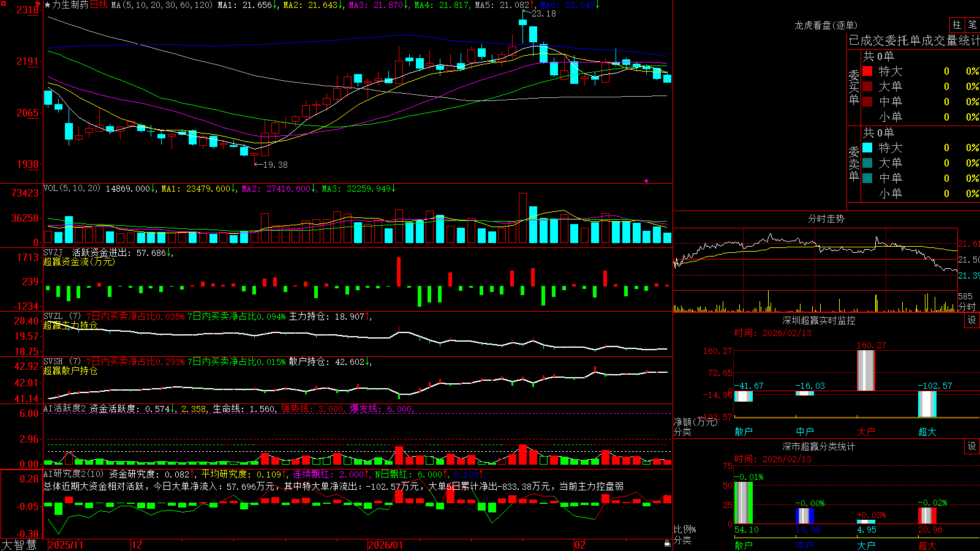Click the 龙虎看盘(逐单) panel title
This screenshot has width=980, height=551.
pyautogui.click(x=826, y=25)
